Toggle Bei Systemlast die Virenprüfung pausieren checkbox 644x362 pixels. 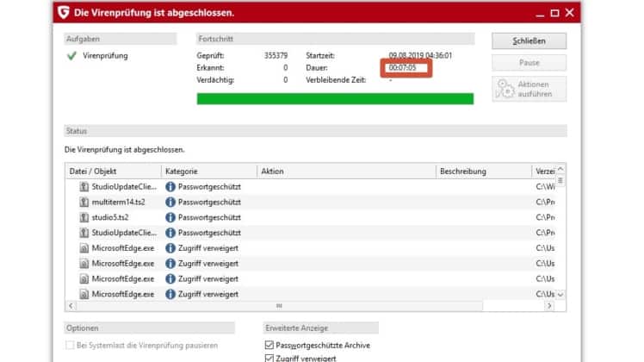pyautogui.click(x=70, y=345)
